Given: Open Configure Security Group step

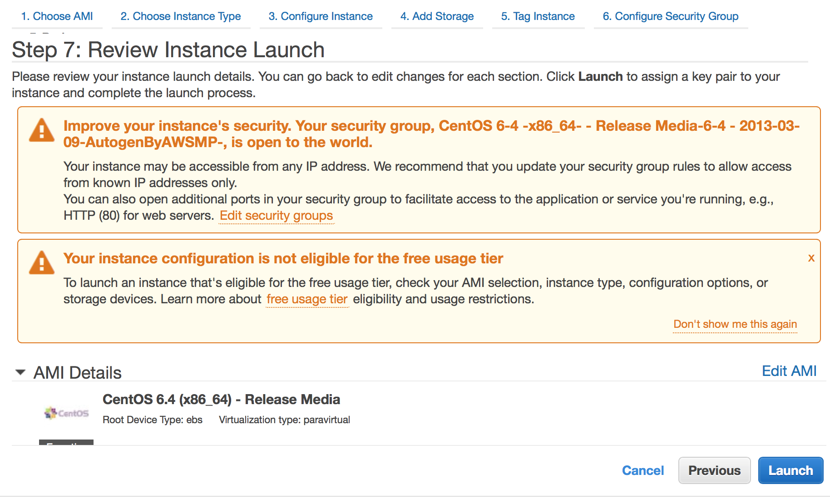Looking at the screenshot, I should (x=671, y=16).
